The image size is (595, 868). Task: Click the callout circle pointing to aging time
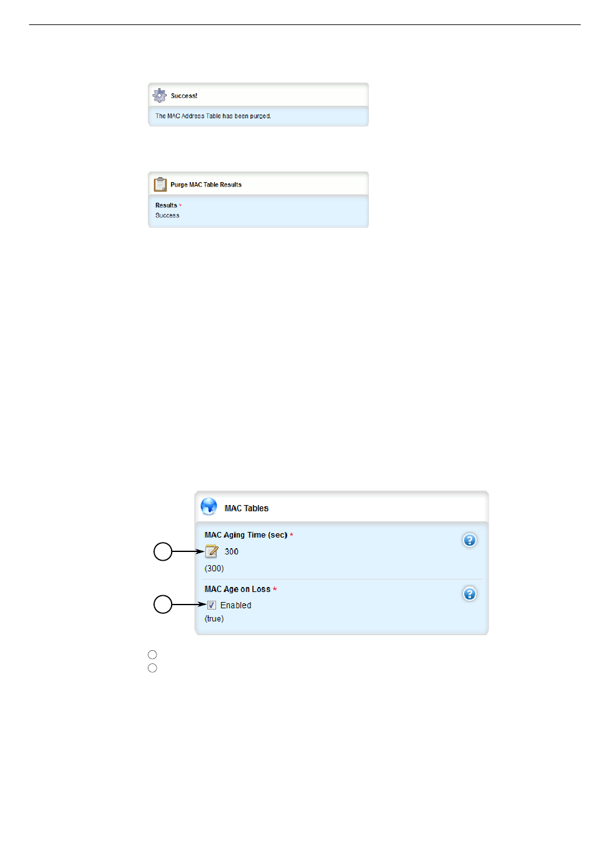tap(163, 551)
